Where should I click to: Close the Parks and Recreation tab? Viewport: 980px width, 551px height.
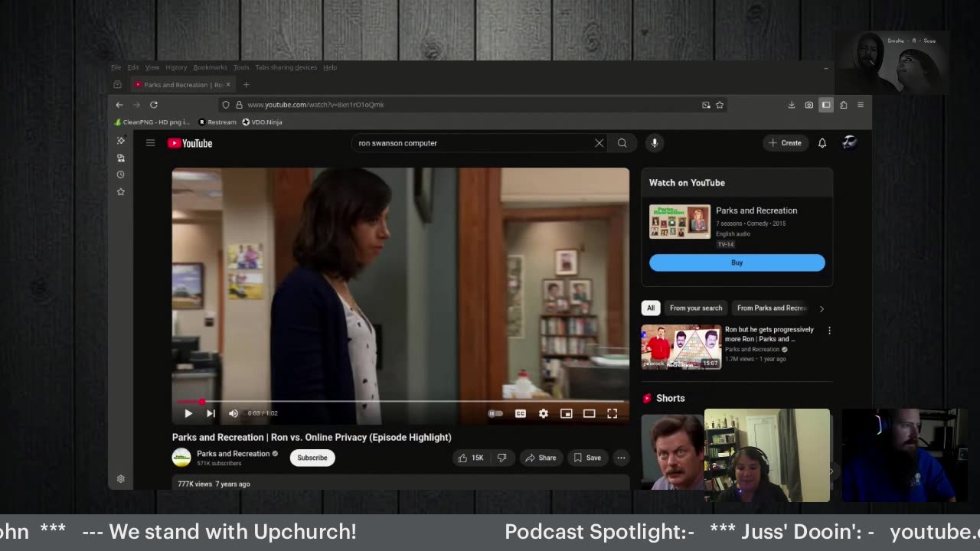(x=228, y=85)
